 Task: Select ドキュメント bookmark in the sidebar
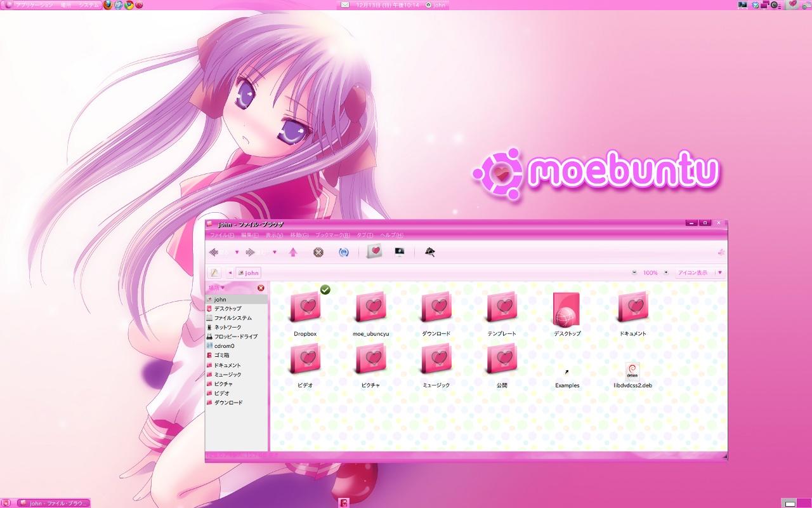[x=237, y=365]
